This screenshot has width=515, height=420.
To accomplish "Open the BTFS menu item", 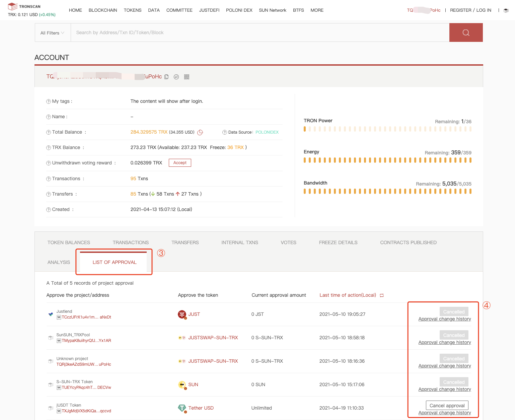I will click(298, 10).
